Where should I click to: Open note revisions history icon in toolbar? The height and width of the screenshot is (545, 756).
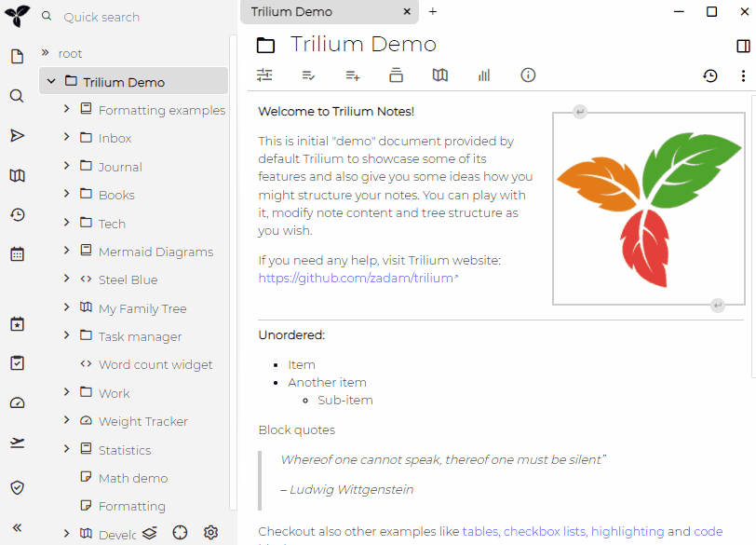[710, 76]
